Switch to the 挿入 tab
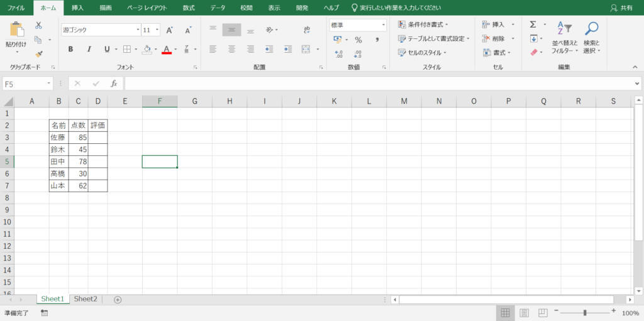644x321 pixels. [x=77, y=8]
